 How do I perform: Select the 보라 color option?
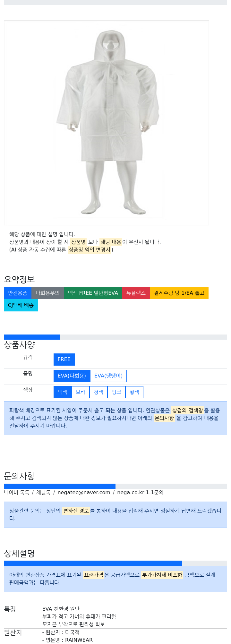click(81, 392)
